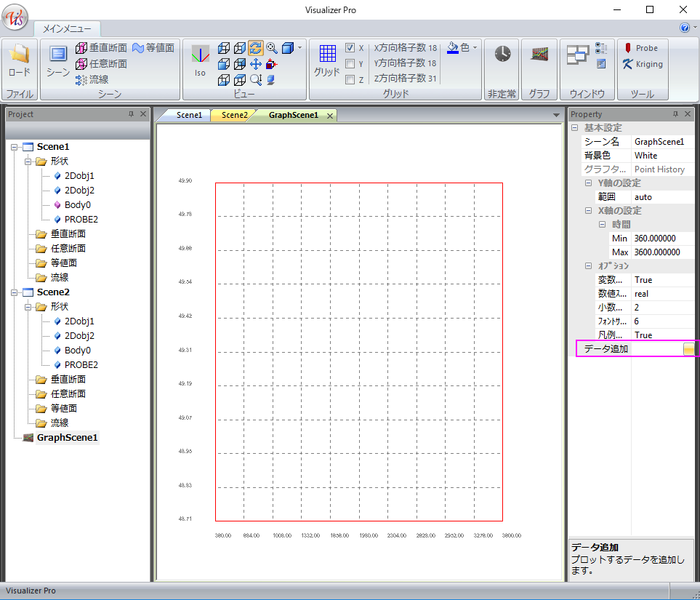Screen dimensions: 700x600
Task: Uncheck the X grid checkbox
Action: (x=350, y=48)
